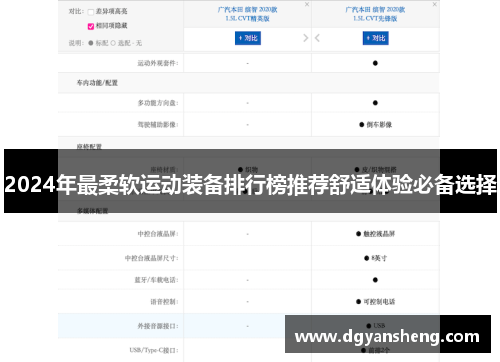Select the 驾驶辅助影像 row label
The width and height of the screenshot is (500, 362).
(158, 125)
